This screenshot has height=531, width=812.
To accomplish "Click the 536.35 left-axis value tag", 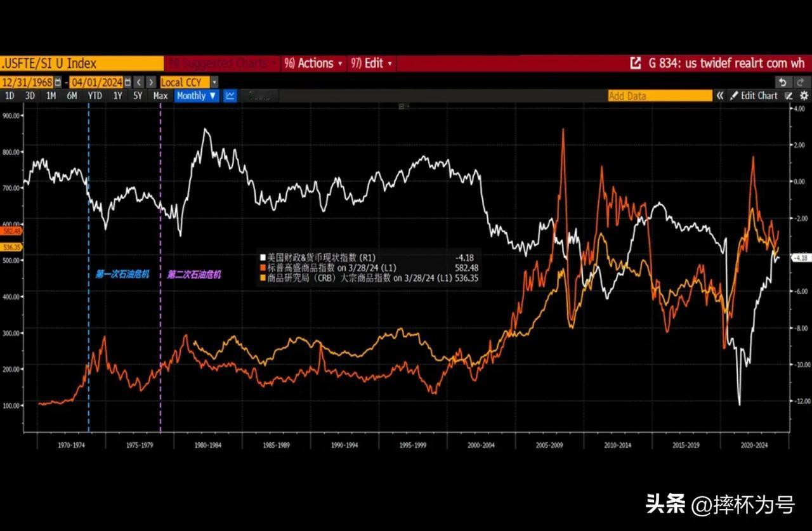I will click(x=11, y=247).
